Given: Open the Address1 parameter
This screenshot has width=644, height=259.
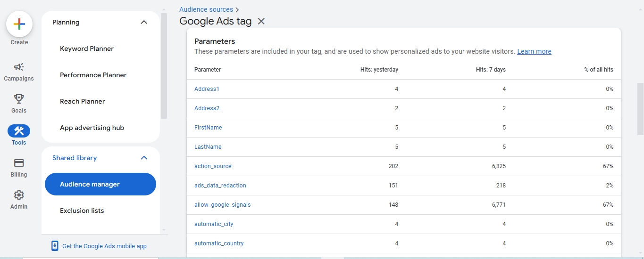Looking at the screenshot, I should [x=207, y=89].
